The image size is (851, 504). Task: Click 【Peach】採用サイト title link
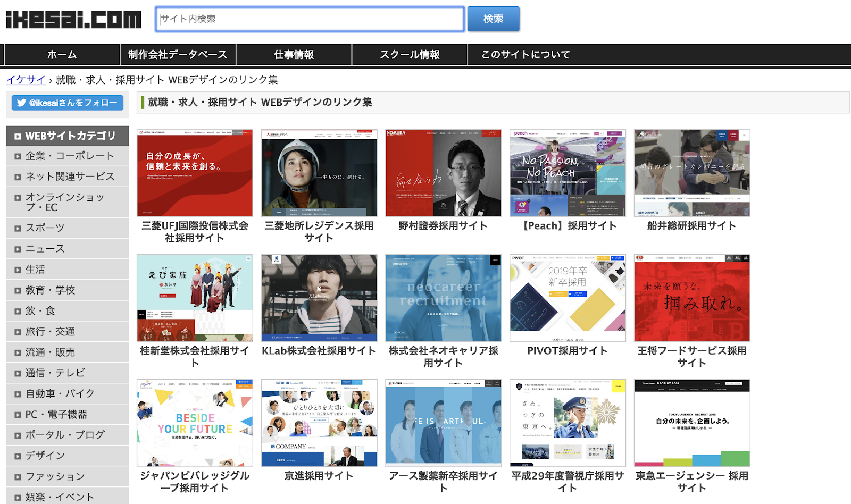[x=568, y=226]
